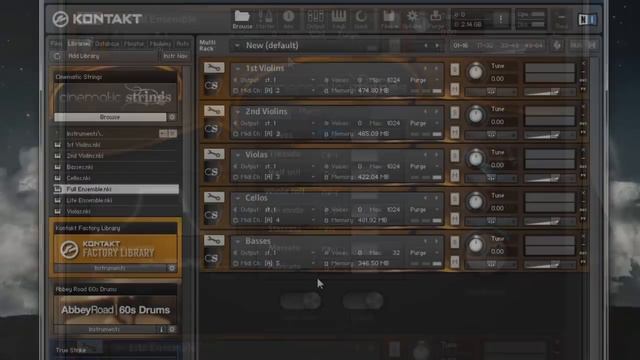Viewport: 640px width, 360px height.
Task: Click the Kontakt logo icon
Action: pyautogui.click(x=60, y=19)
